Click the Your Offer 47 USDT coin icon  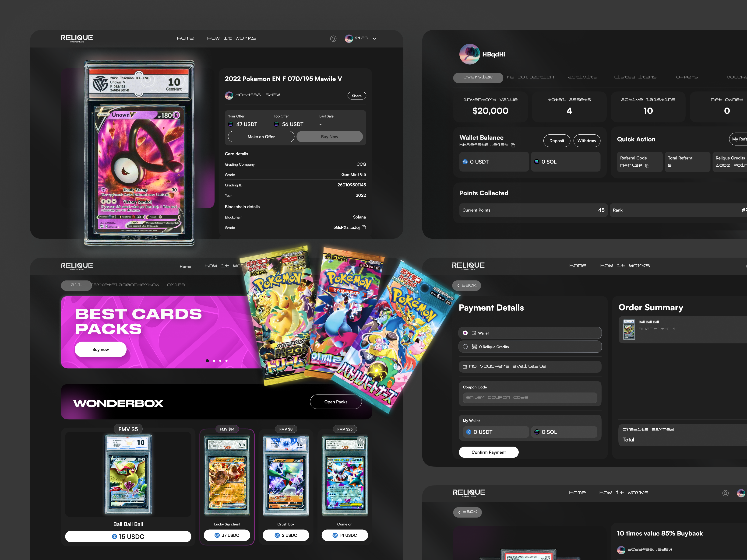coord(231,124)
